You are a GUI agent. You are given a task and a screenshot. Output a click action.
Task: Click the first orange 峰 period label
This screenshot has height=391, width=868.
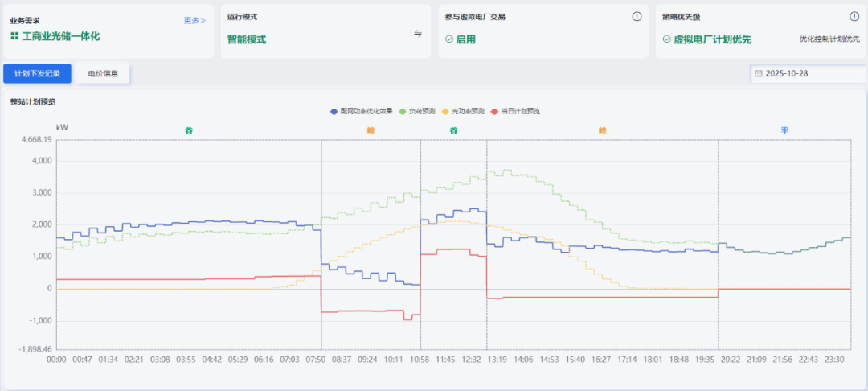point(371,130)
